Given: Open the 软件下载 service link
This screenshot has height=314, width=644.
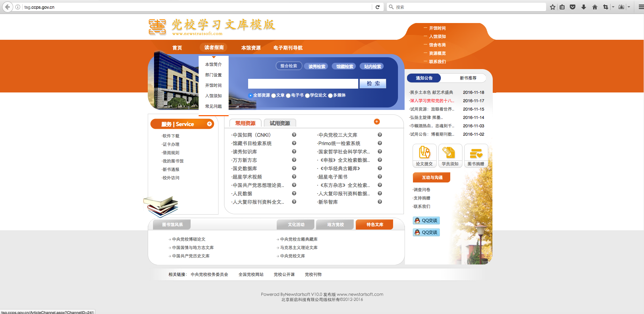Looking at the screenshot, I should coord(170,136).
